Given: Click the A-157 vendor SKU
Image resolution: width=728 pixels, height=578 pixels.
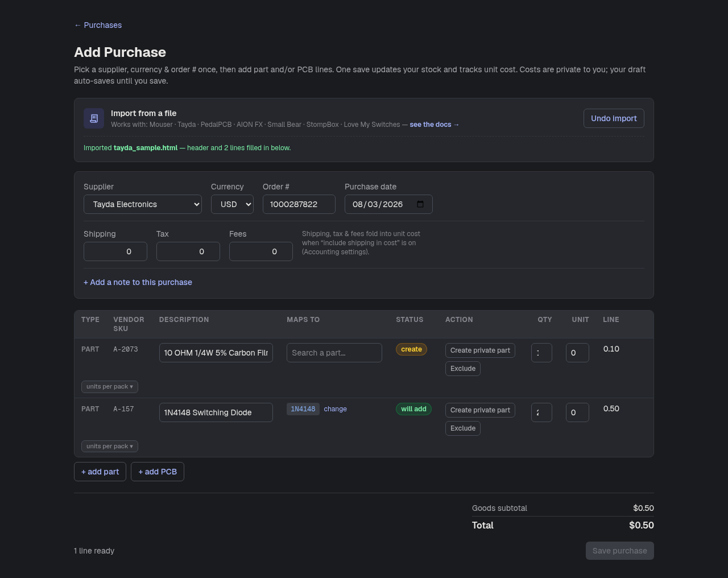Looking at the screenshot, I should point(123,409).
